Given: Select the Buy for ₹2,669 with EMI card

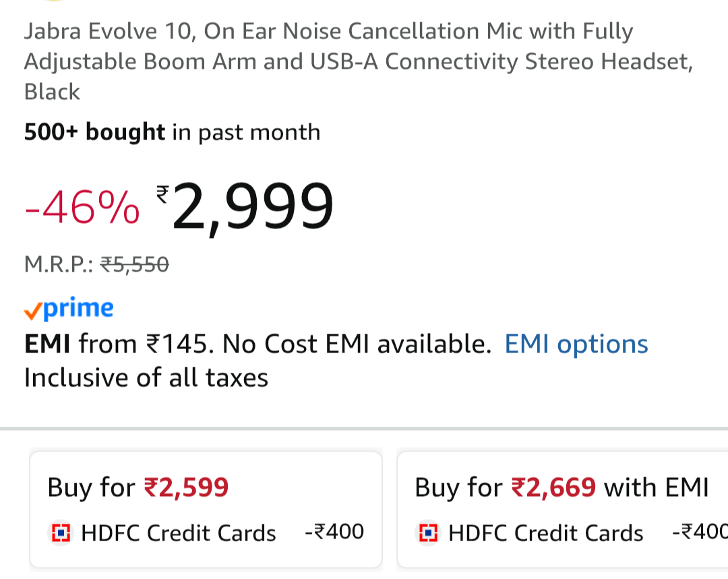Looking at the screenshot, I should click(x=563, y=509).
